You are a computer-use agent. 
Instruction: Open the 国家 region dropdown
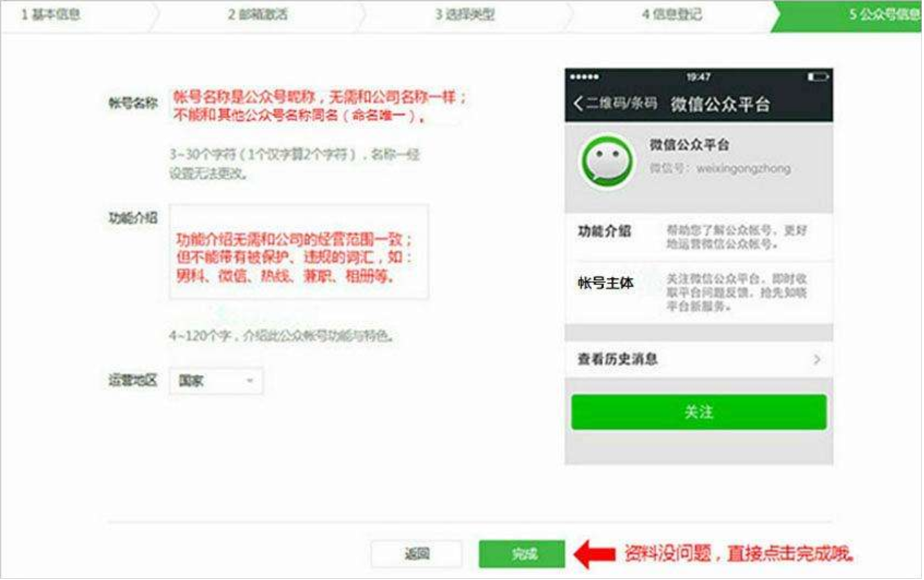point(216,381)
